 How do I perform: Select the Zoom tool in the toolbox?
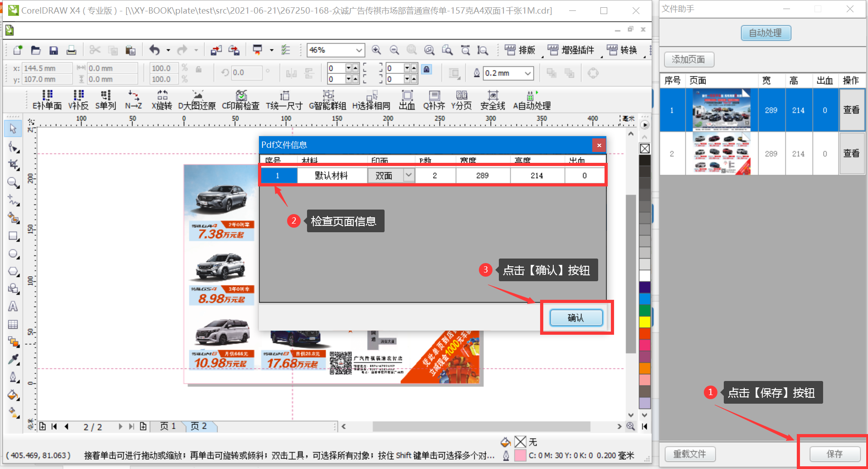[x=13, y=182]
